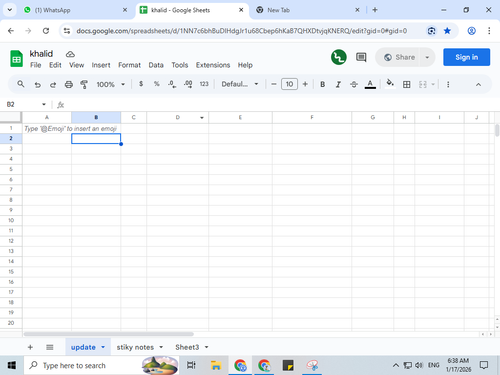Open the Tools menu

(x=180, y=65)
